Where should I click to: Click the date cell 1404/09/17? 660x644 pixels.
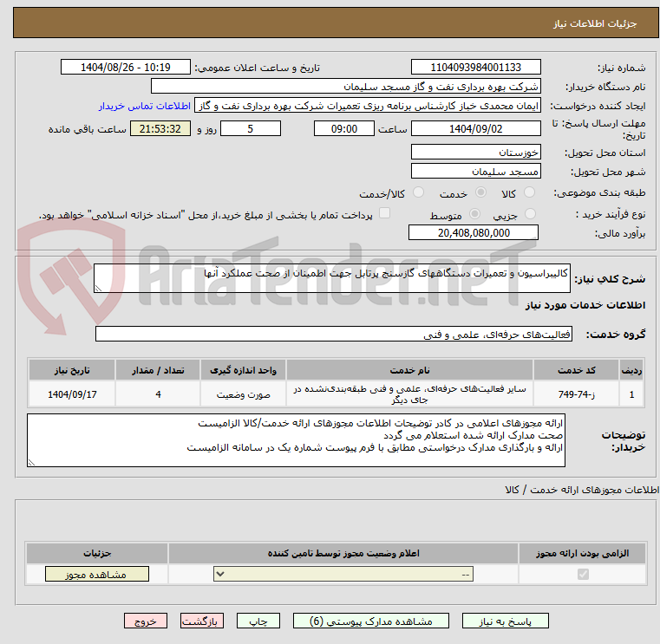(x=72, y=394)
